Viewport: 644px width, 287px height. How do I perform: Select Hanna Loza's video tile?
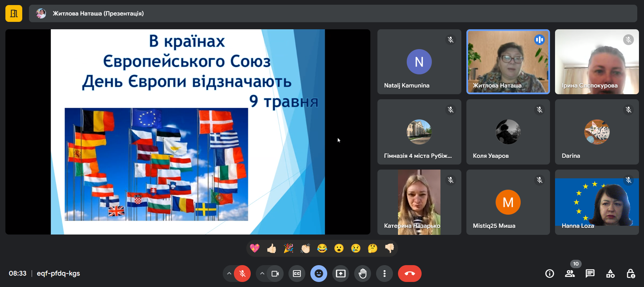click(596, 202)
